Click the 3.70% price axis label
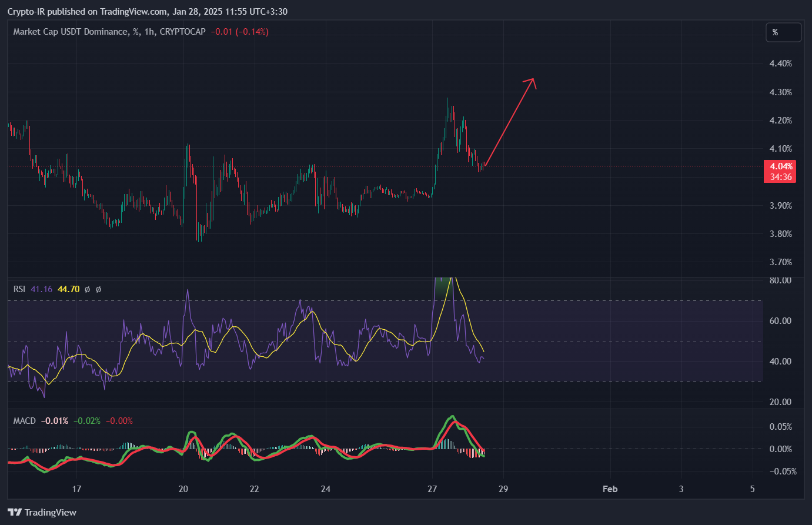The height and width of the screenshot is (525, 812). [x=781, y=262]
